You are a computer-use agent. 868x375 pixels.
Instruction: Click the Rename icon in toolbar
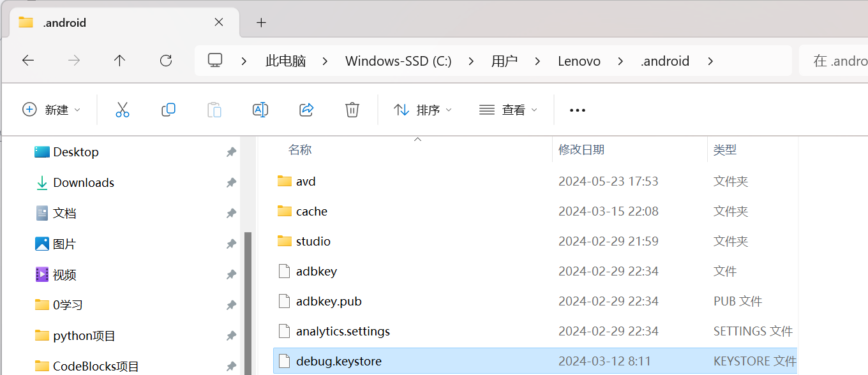point(260,110)
